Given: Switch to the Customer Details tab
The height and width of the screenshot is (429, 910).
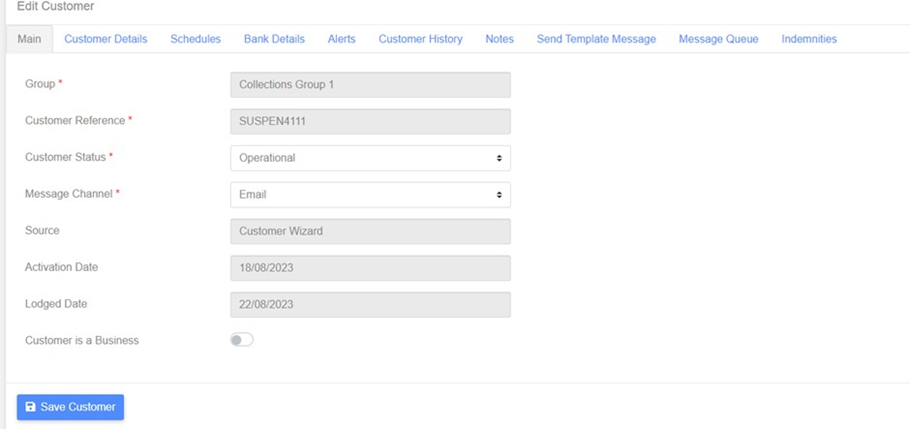Looking at the screenshot, I should 106,39.
